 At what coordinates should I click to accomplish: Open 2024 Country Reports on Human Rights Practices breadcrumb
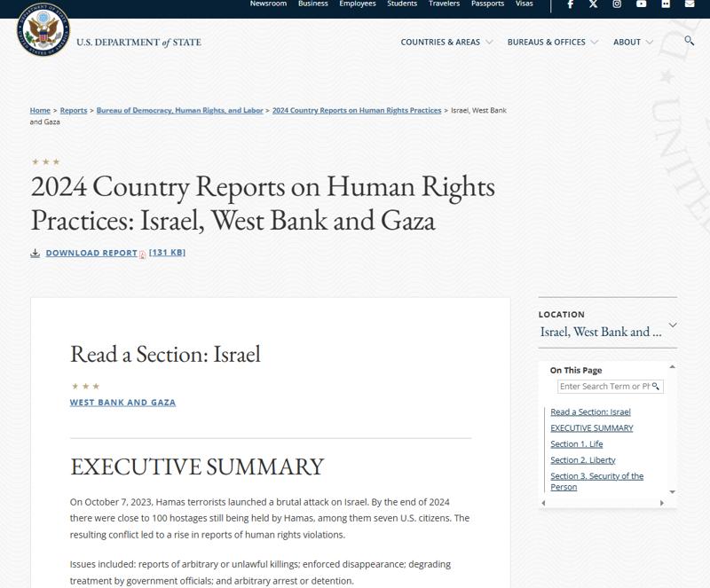[x=357, y=111]
